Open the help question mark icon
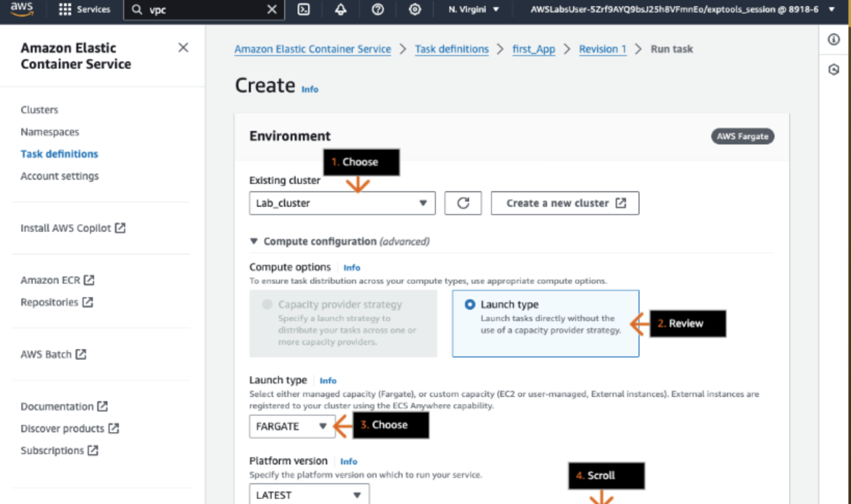This screenshot has width=851, height=504. point(378,9)
